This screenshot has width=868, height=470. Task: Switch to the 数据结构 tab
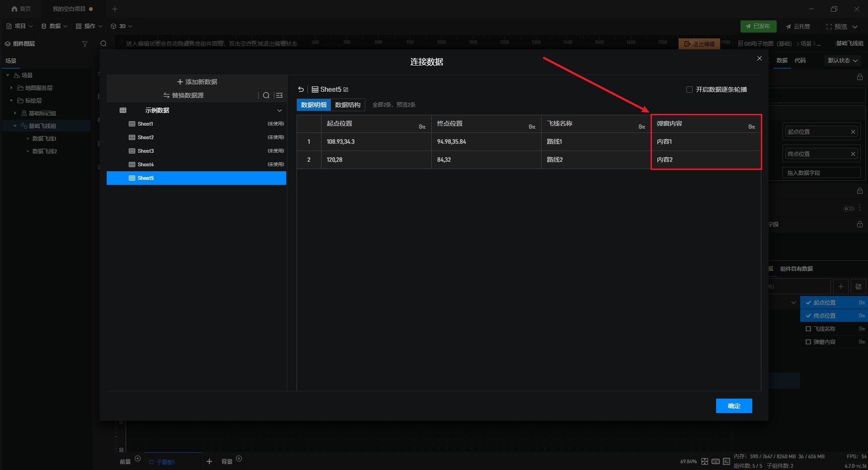[348, 105]
